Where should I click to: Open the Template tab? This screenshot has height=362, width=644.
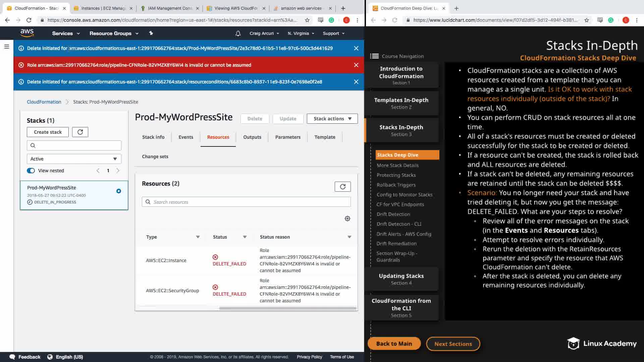(324, 137)
